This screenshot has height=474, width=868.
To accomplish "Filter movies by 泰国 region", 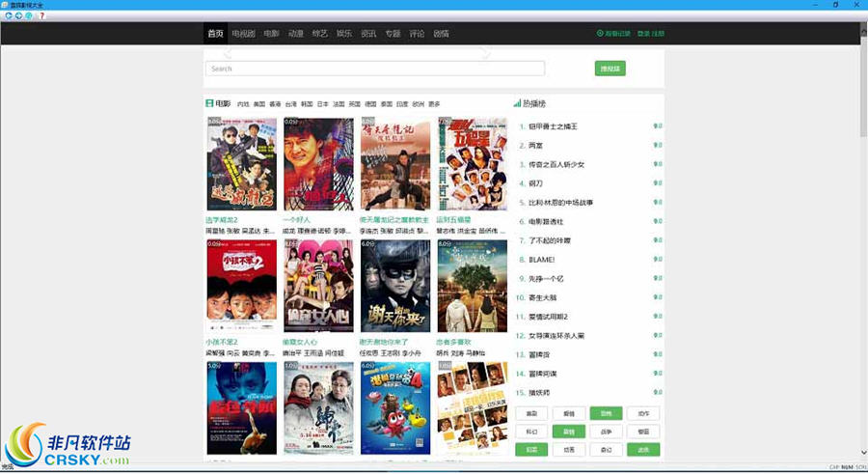I will 387,104.
